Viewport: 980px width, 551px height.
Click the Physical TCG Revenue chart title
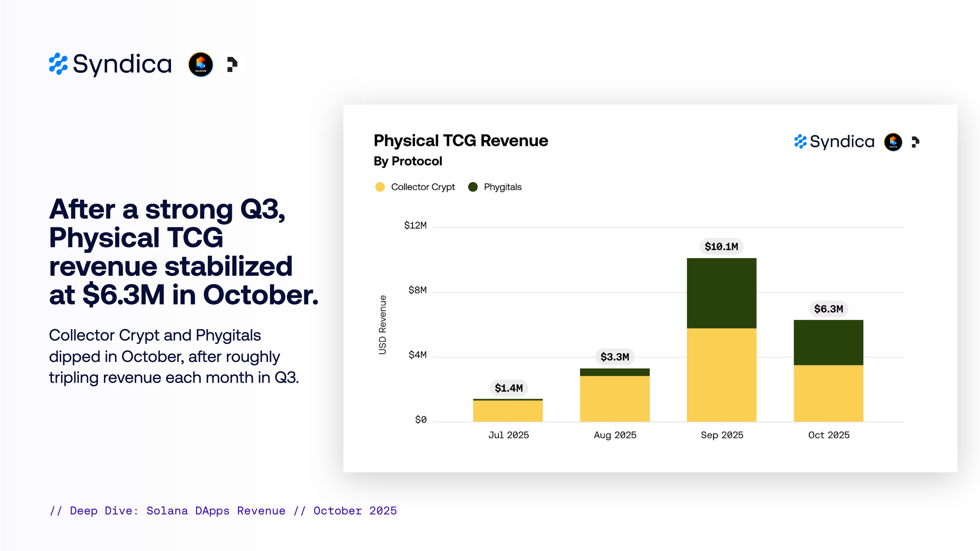pos(461,141)
